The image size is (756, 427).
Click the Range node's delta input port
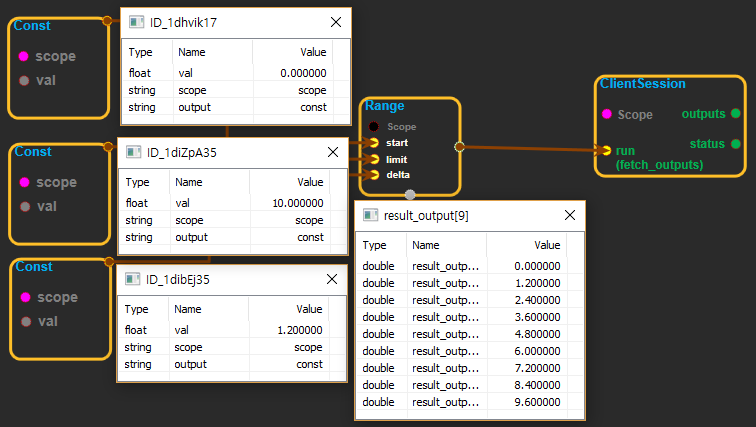click(374, 175)
